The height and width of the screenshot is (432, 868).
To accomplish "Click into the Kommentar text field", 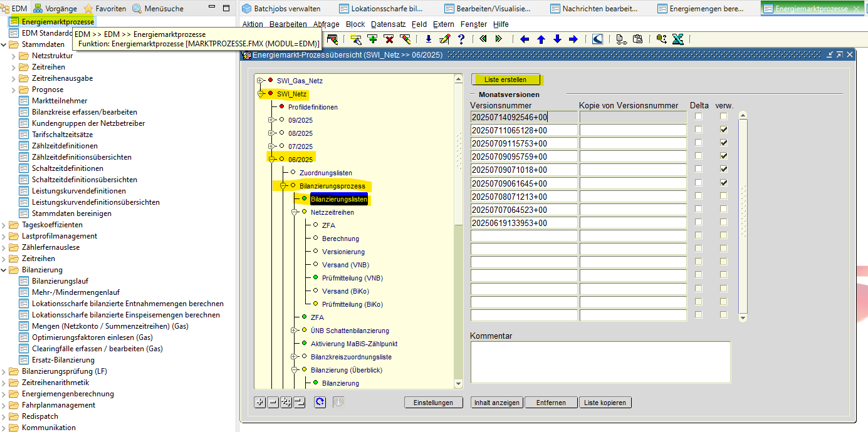I will (x=600, y=361).
